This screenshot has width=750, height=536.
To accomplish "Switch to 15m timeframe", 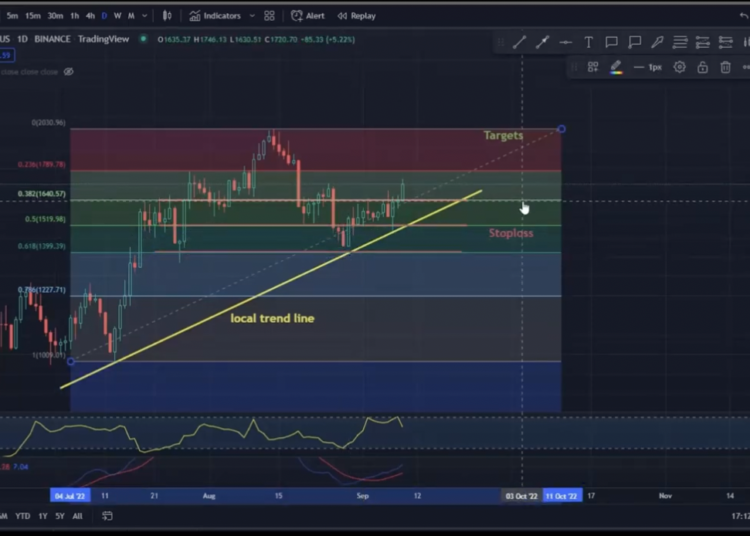I will [x=33, y=16].
